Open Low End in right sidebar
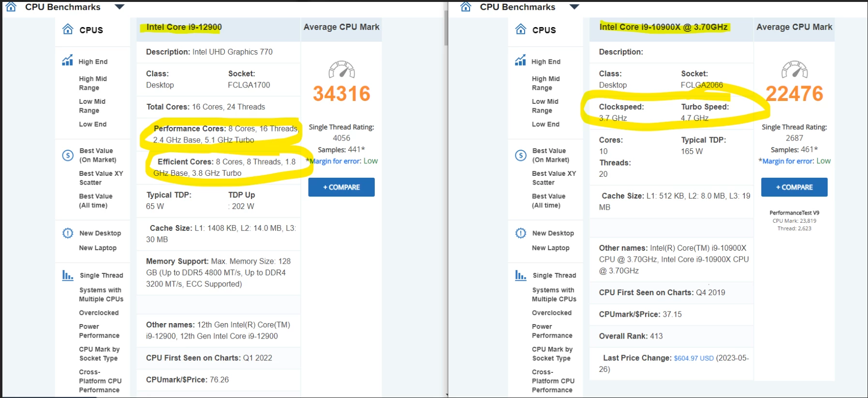 545,124
